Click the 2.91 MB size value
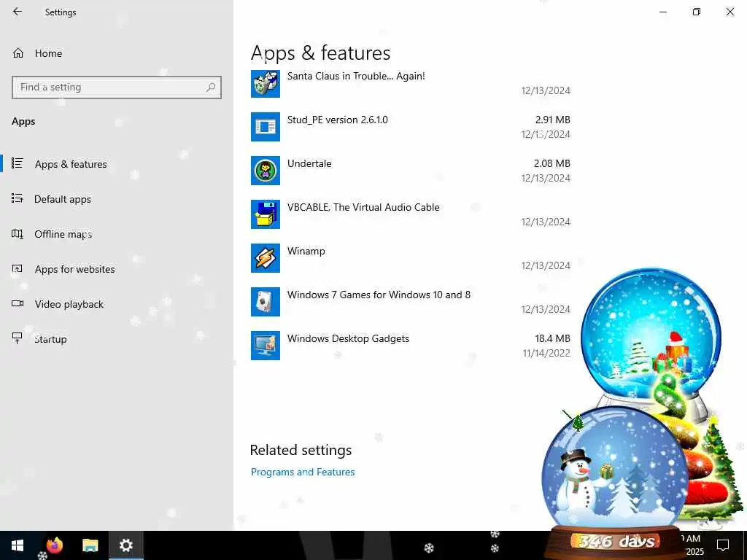The height and width of the screenshot is (560, 747). pos(553,120)
